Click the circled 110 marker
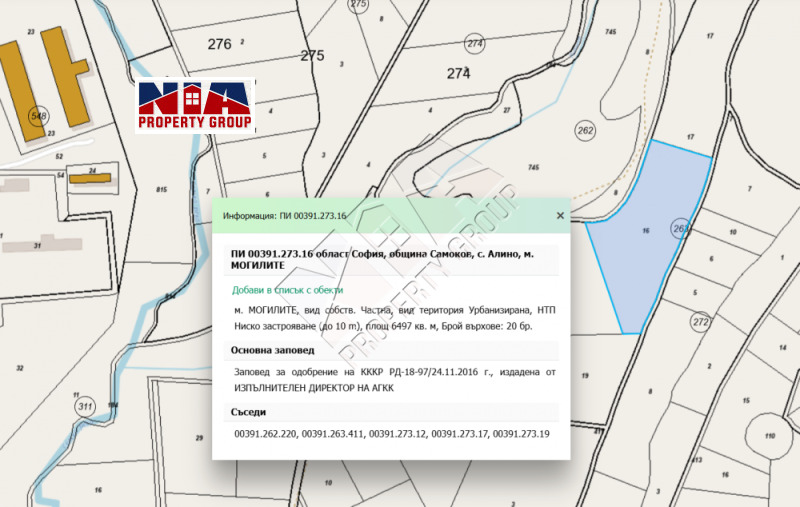The image size is (800, 507). 769,436
